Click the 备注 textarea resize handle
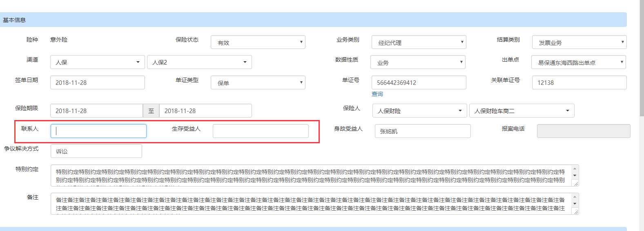Viewport: 644px width, 231px height. click(x=576, y=212)
